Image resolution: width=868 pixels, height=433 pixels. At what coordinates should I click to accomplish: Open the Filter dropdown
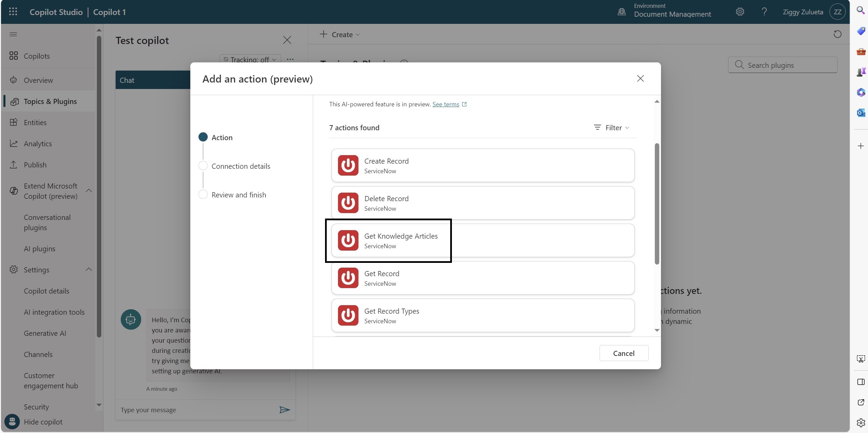612,128
